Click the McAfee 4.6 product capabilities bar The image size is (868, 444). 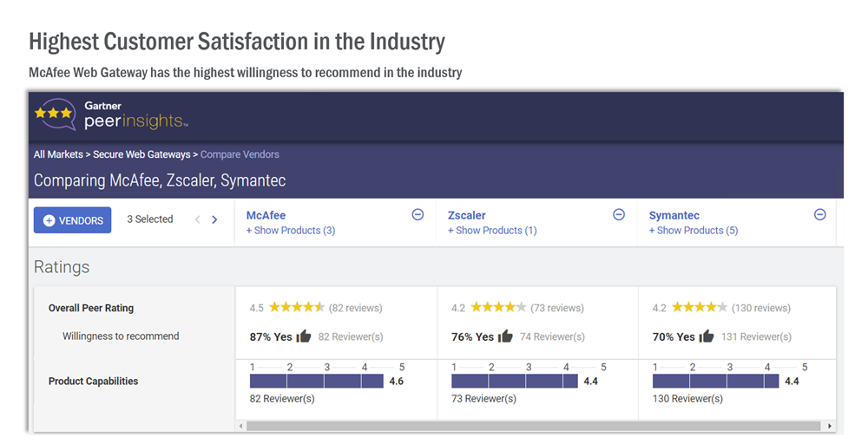point(317,381)
